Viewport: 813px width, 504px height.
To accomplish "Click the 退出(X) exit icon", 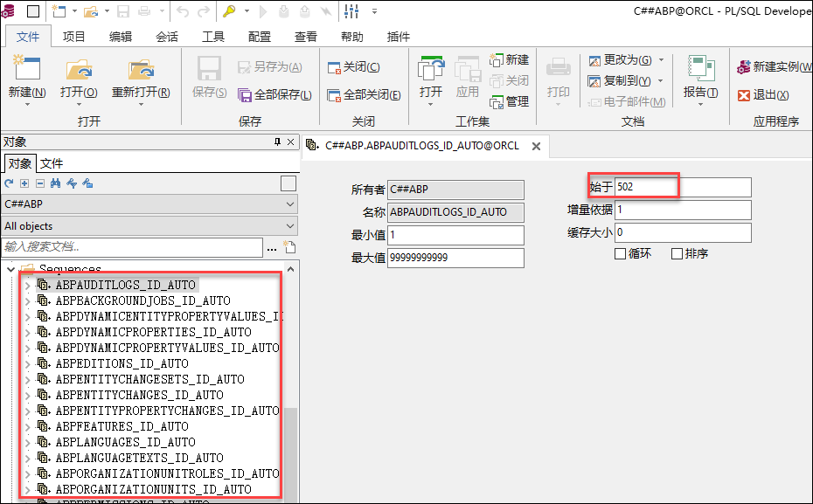I will pyautogui.click(x=744, y=95).
